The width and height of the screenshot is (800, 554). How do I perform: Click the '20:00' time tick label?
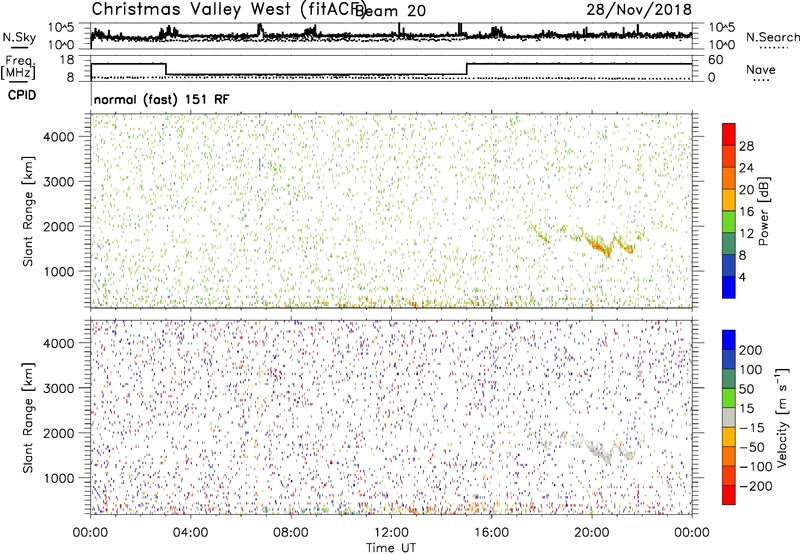tap(592, 533)
